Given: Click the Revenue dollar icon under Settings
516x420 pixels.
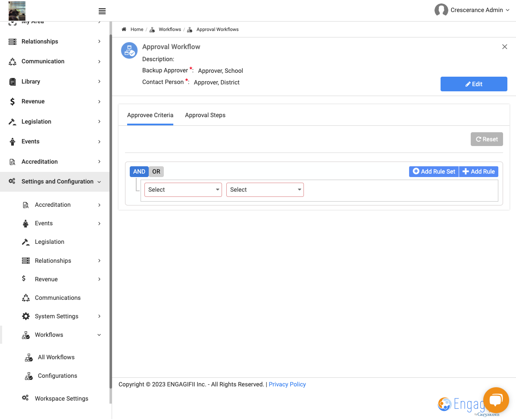Looking at the screenshot, I should (24, 279).
